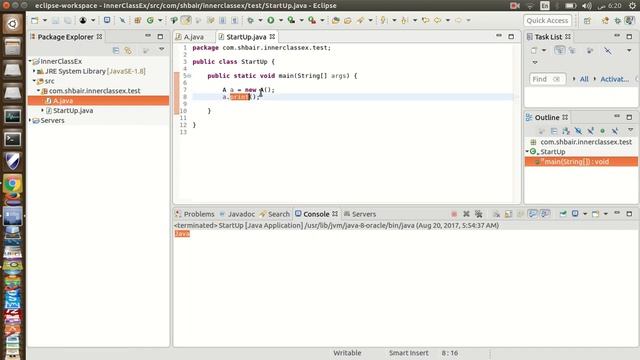Toggle Link with Editor in Package Explorer

[128, 51]
